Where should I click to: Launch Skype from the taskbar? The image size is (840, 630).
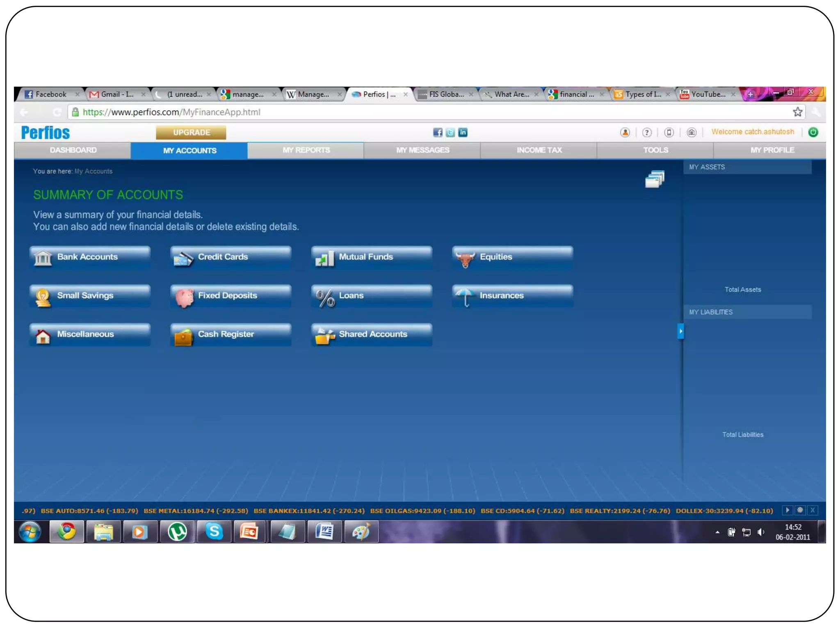(x=214, y=532)
